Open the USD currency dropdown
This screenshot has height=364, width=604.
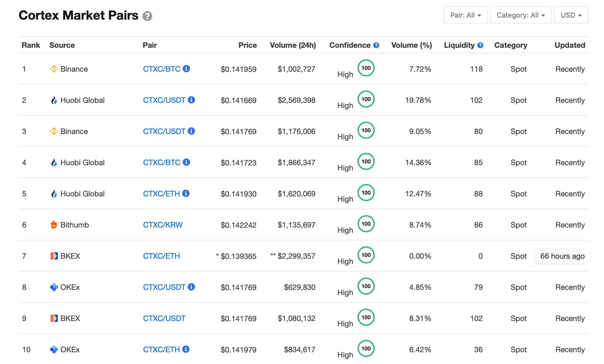(x=571, y=15)
